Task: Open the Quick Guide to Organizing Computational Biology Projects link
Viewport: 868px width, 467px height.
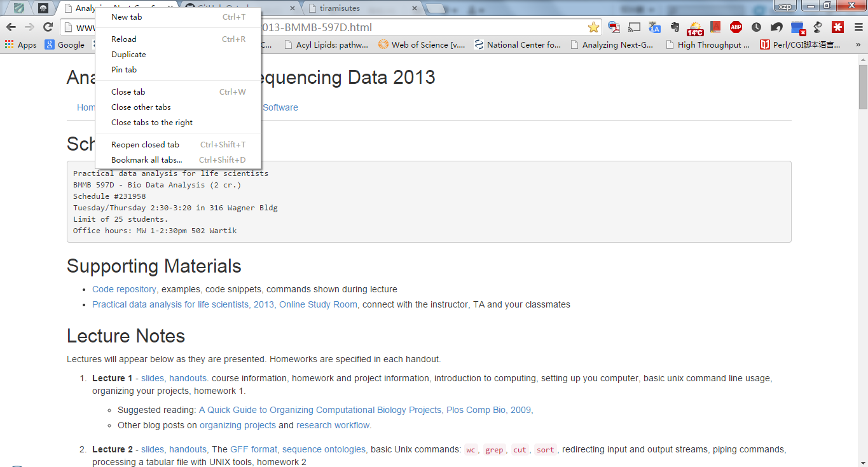Action: 366,410
